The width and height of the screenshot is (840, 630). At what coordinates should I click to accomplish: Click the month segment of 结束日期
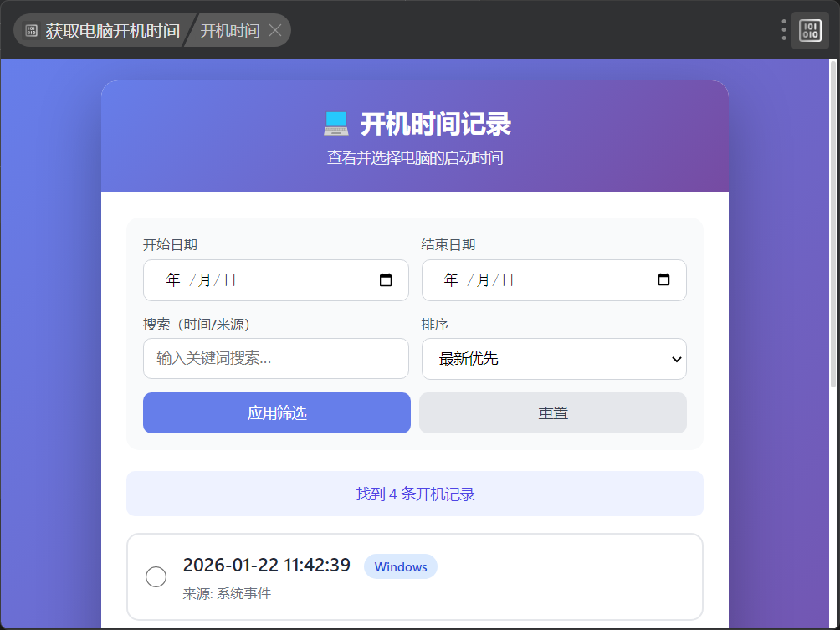[483, 280]
